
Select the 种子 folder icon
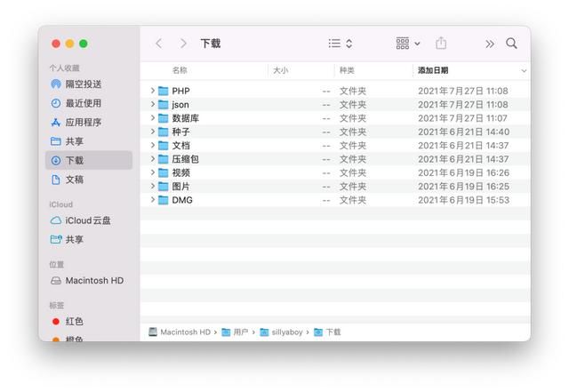pos(164,132)
